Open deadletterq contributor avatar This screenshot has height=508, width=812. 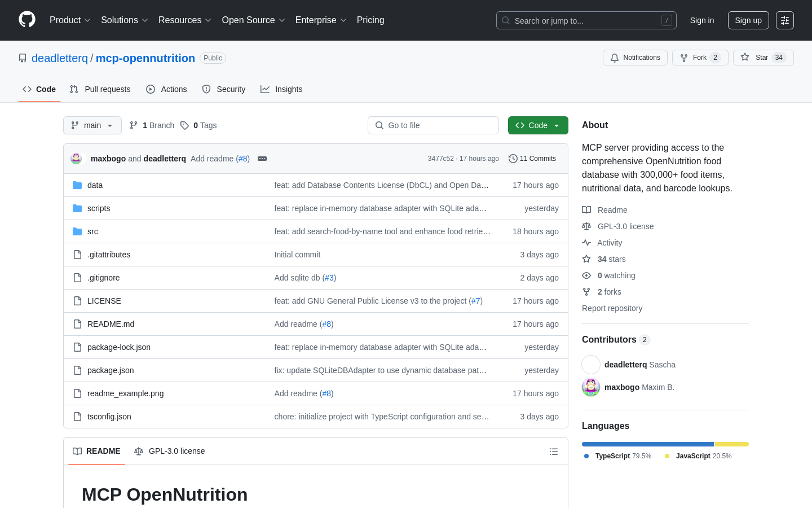click(591, 365)
